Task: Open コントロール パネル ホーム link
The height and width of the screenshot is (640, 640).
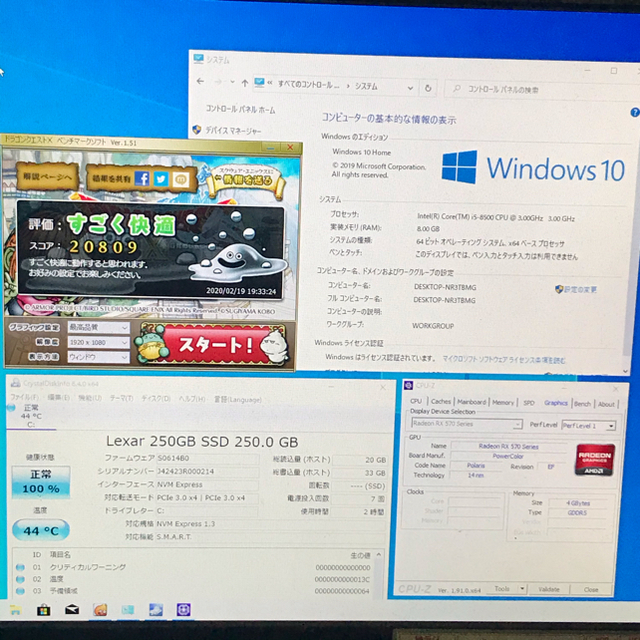Action: [240, 109]
